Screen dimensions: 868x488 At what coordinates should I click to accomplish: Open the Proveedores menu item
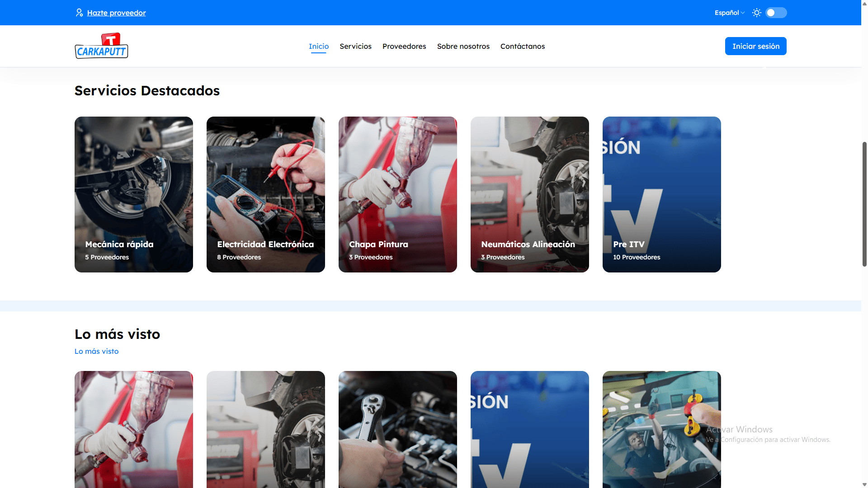click(404, 46)
